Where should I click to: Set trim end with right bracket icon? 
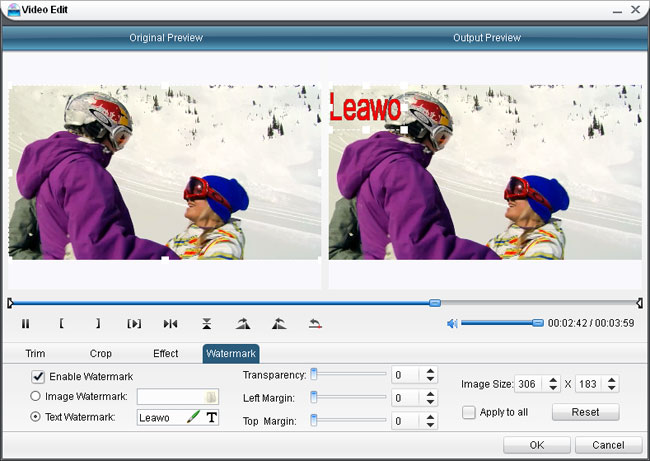(x=98, y=323)
